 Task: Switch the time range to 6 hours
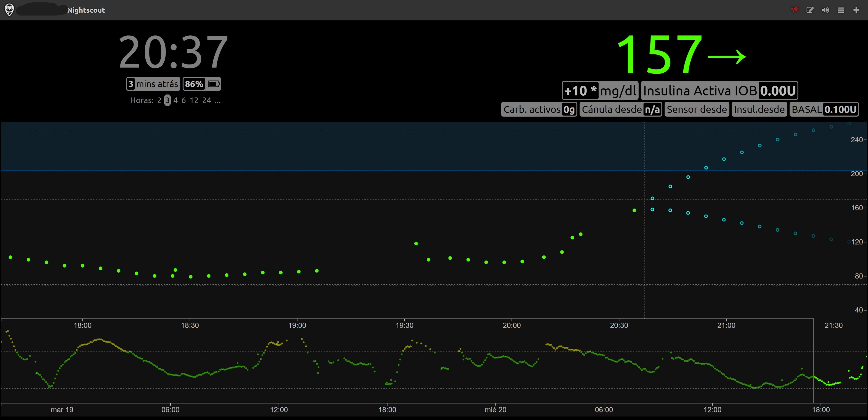pyautogui.click(x=184, y=100)
